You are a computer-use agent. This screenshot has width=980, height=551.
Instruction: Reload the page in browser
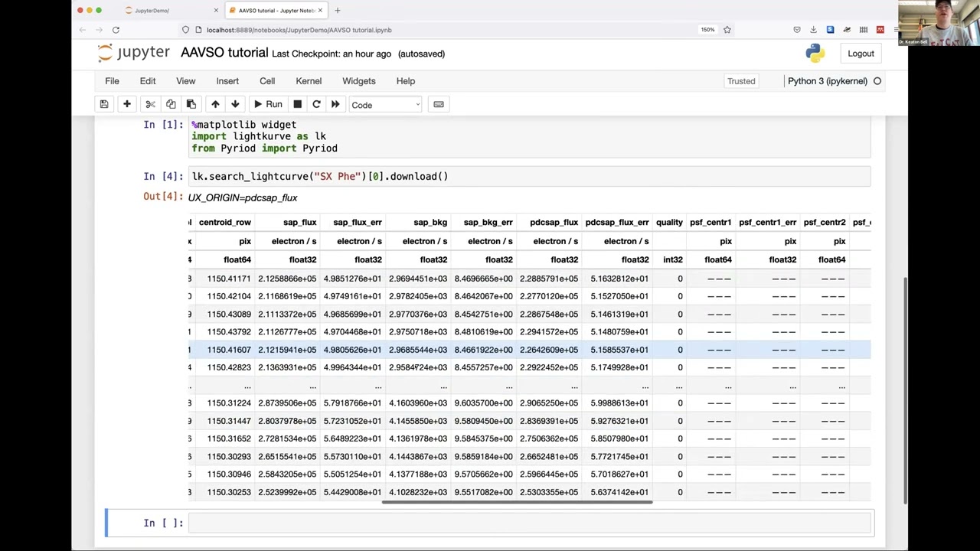pyautogui.click(x=116, y=30)
